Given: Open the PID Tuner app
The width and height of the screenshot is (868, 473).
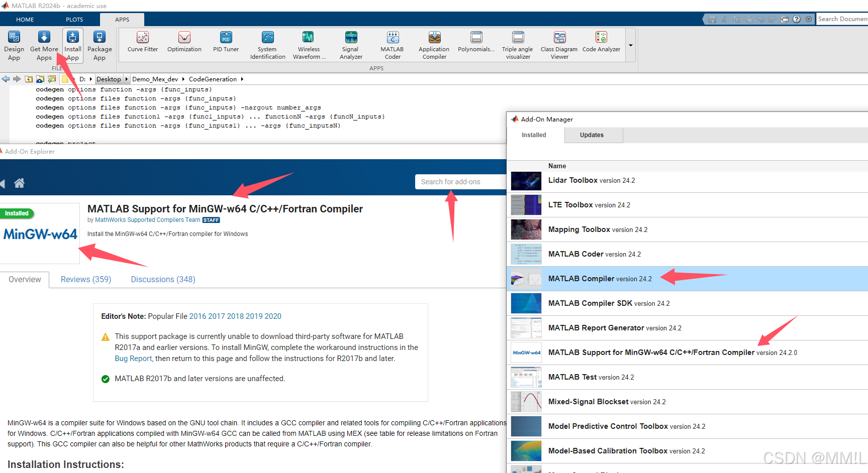Looking at the screenshot, I should (x=226, y=42).
